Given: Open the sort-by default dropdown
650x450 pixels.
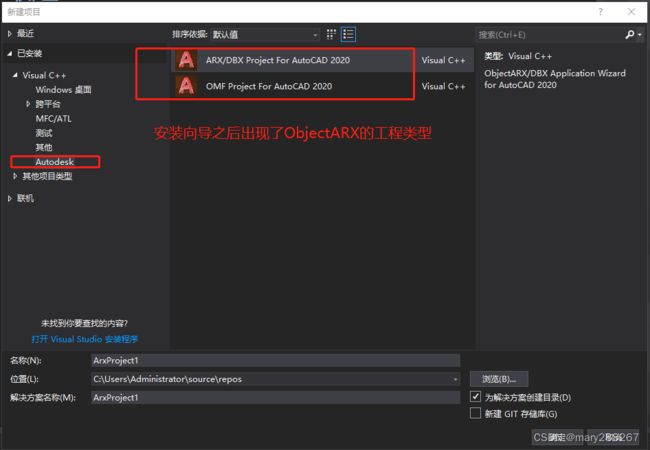Looking at the screenshot, I should 265,35.
